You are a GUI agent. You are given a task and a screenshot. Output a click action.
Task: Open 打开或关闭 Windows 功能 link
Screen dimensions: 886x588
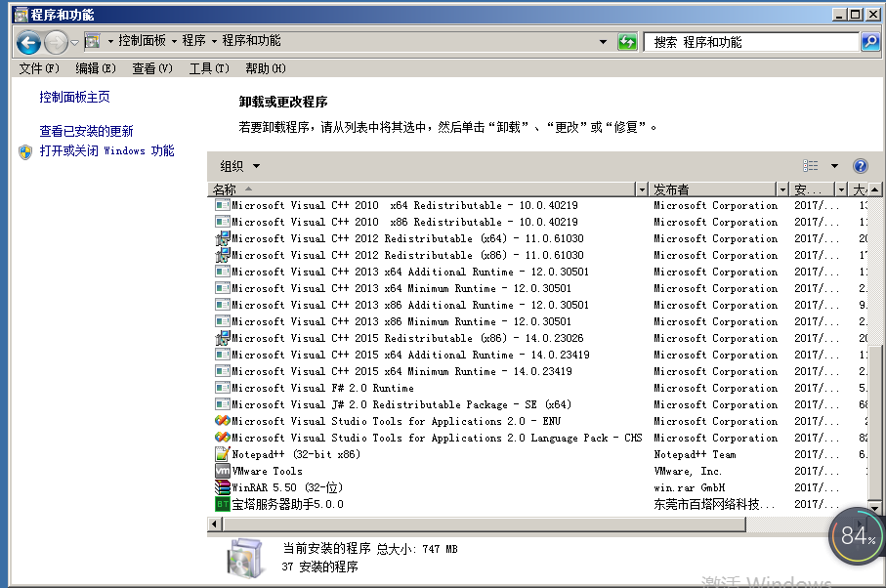[x=106, y=150]
